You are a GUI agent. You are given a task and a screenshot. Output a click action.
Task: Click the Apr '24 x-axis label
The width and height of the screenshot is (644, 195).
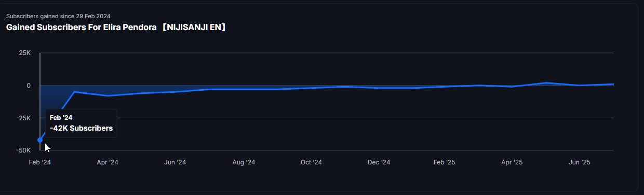(x=108, y=162)
